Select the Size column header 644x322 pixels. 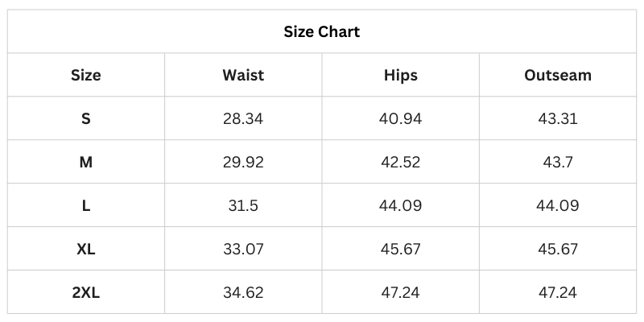86,76
